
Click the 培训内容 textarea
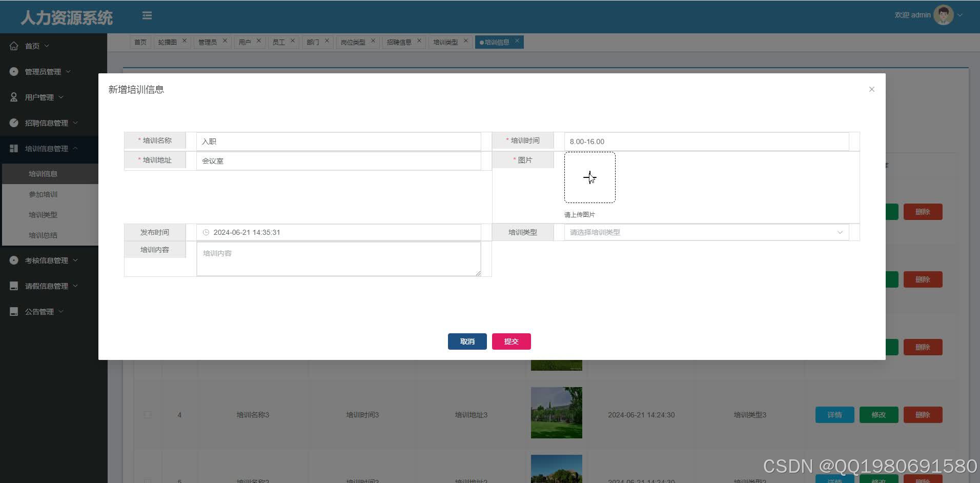[339, 259]
